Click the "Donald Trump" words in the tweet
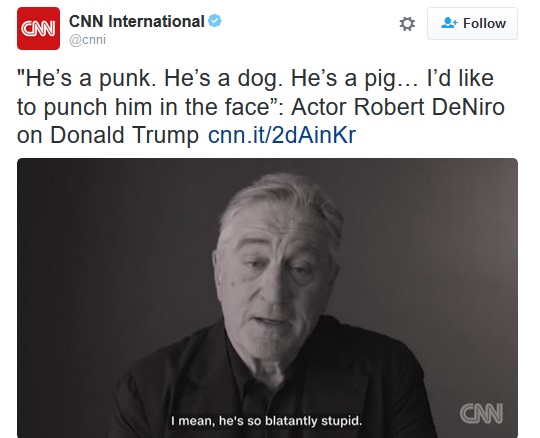The width and height of the screenshot is (540, 438). (125, 135)
